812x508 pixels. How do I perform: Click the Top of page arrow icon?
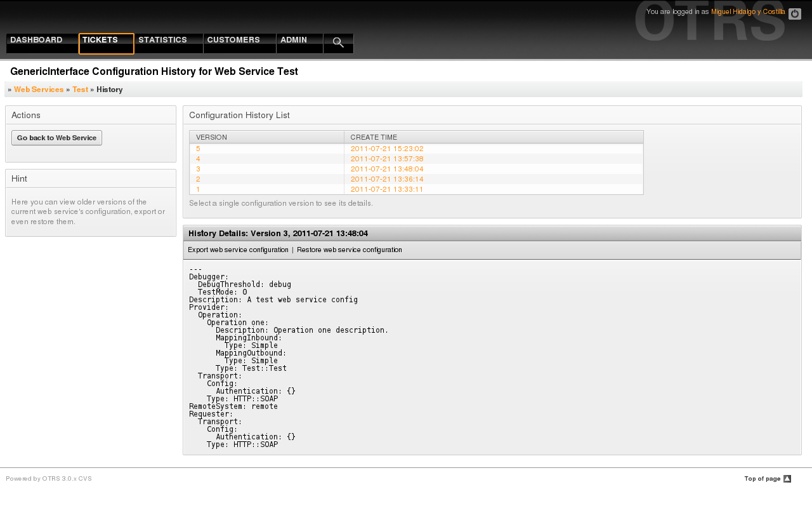click(787, 479)
